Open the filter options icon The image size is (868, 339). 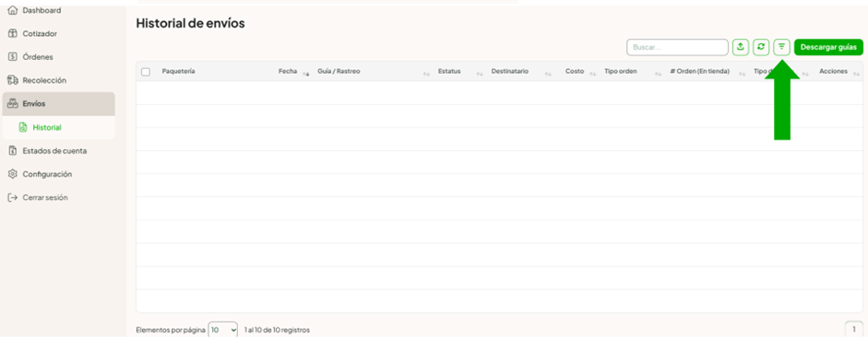tap(781, 48)
